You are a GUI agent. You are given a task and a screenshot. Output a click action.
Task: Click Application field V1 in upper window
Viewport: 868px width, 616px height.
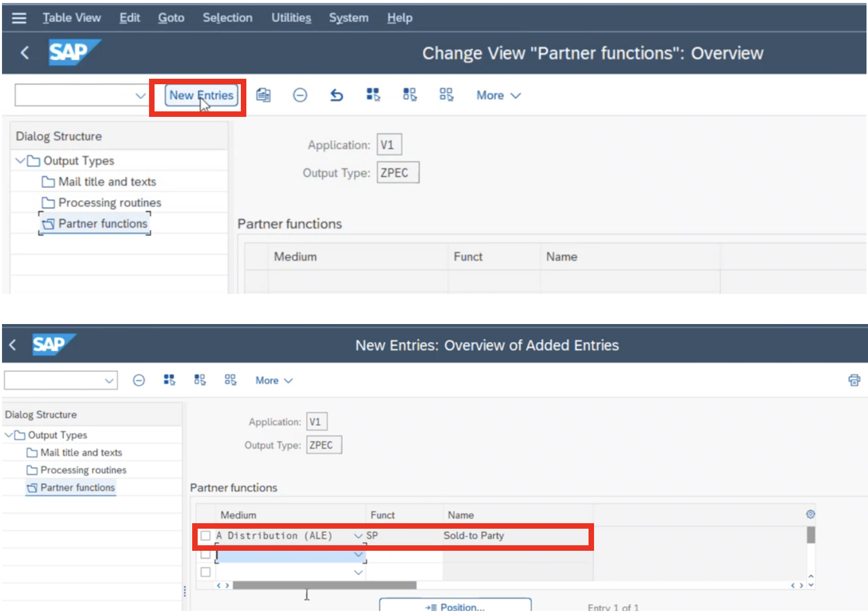tap(389, 145)
